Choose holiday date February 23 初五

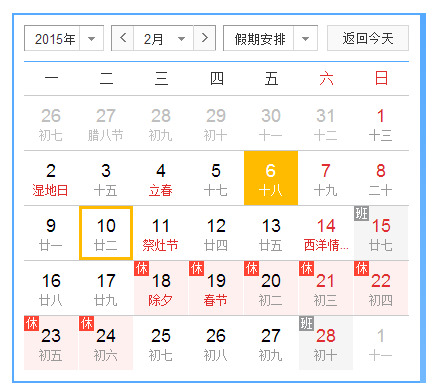[51, 343]
